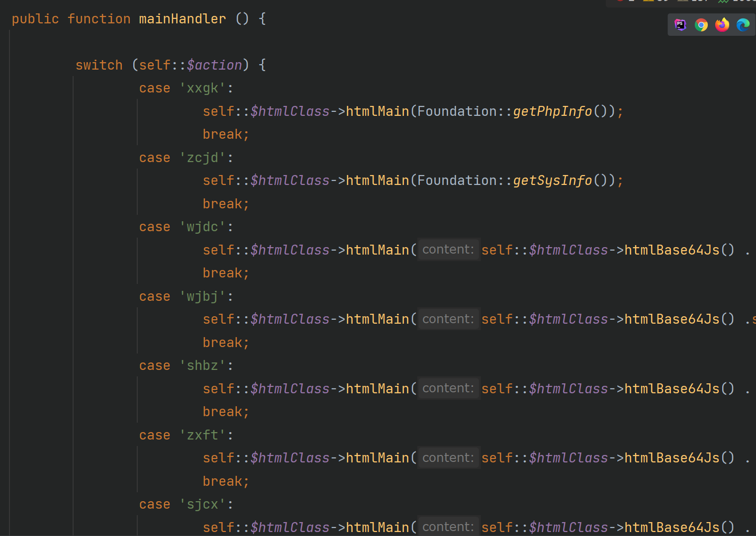The width and height of the screenshot is (756, 536).
Task: Click the 'wjdc' case string
Action: point(202,227)
